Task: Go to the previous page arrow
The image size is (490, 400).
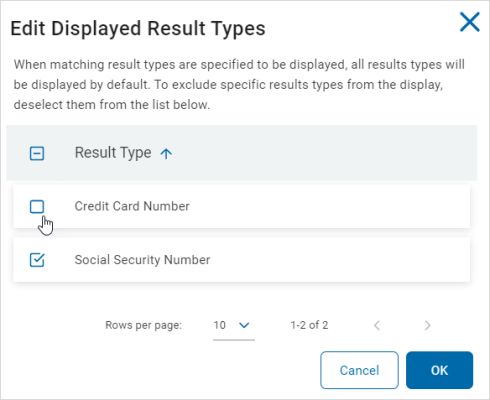Action: [377, 325]
